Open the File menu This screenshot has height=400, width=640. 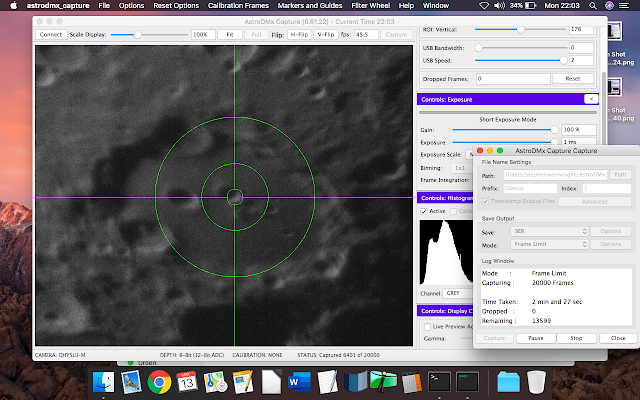point(104,5)
